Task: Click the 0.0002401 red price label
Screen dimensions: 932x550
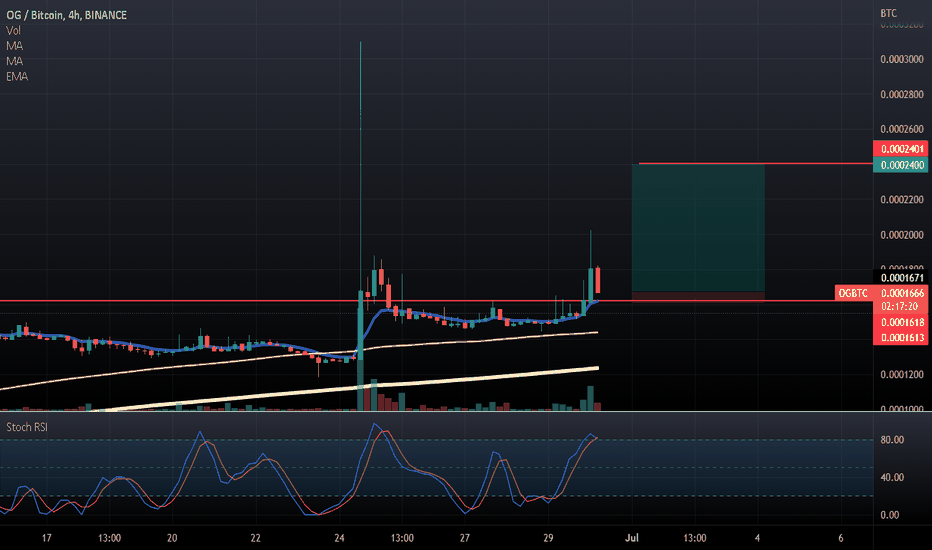Action: tap(902, 149)
